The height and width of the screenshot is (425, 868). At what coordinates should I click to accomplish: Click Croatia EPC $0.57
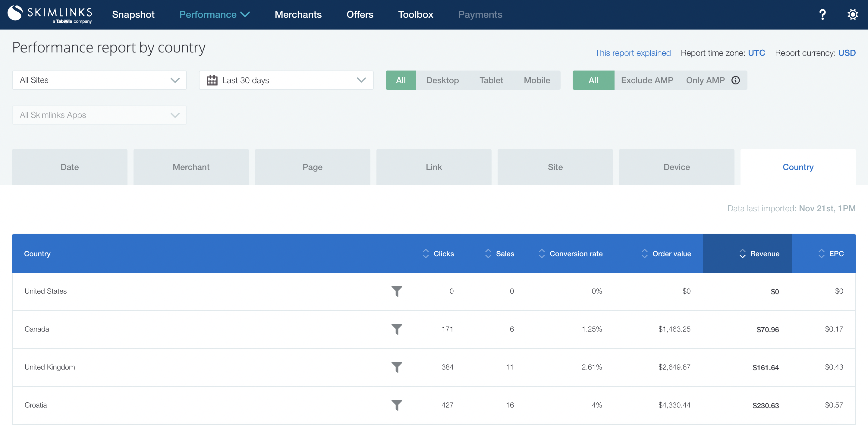[x=834, y=405]
